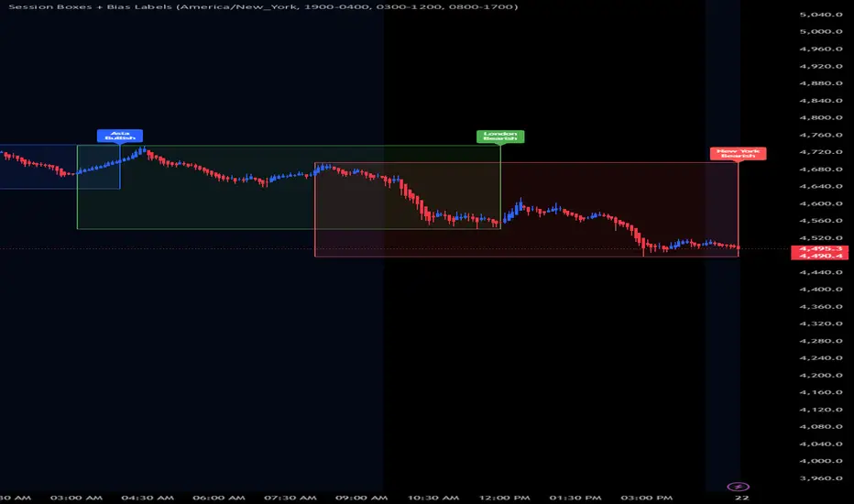854x504 pixels.
Task: Click the blue Asia Bullish label
Action: pyautogui.click(x=120, y=136)
